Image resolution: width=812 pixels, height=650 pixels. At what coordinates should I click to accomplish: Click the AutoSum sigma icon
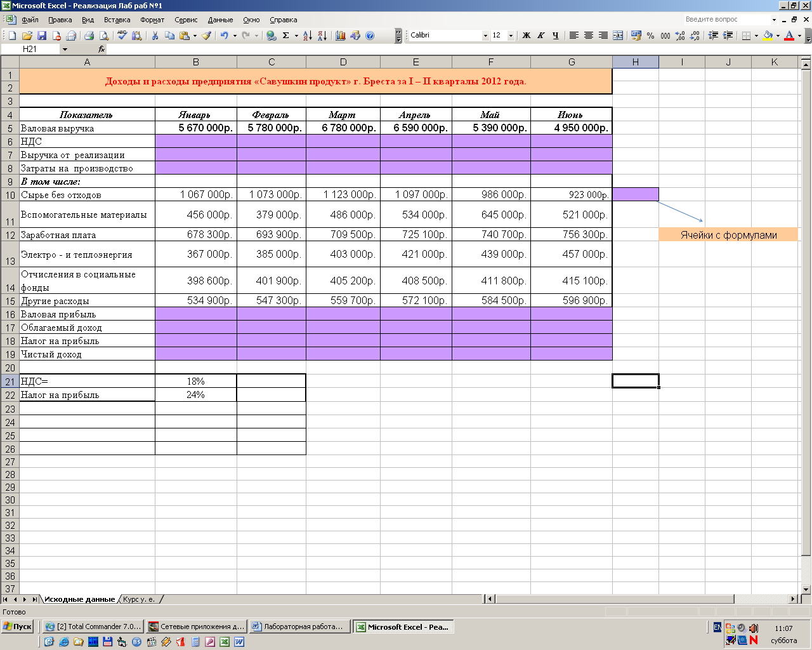[x=285, y=36]
